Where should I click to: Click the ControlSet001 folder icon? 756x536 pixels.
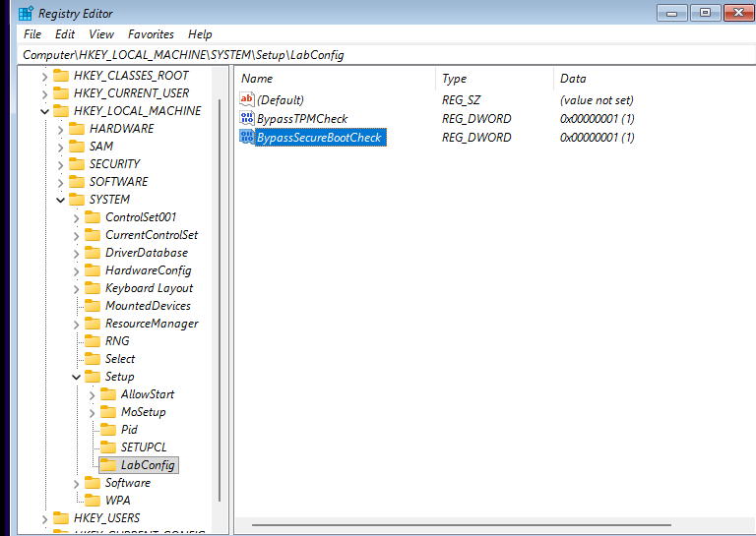93,217
